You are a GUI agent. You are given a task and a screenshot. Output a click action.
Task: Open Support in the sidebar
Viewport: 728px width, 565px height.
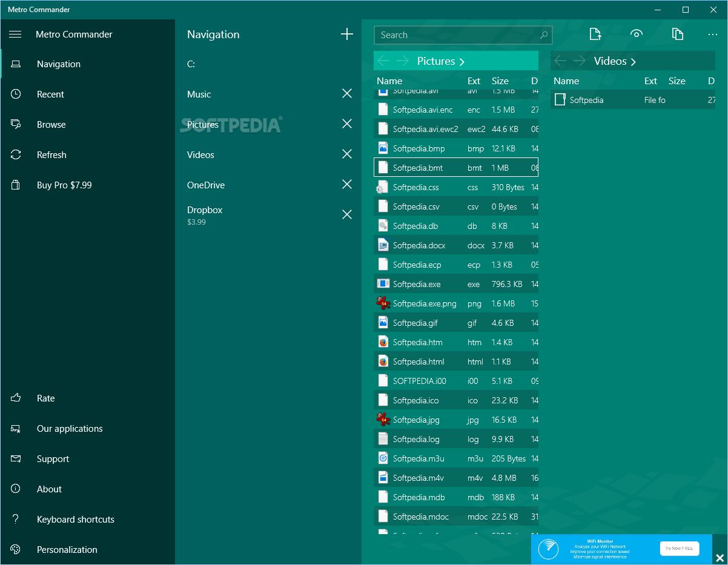click(x=88, y=459)
